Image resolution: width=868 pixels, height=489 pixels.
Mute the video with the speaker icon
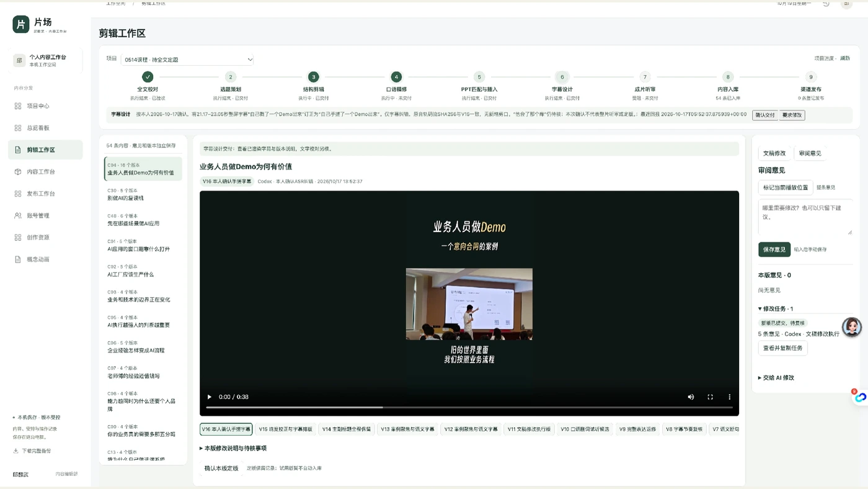click(x=691, y=397)
